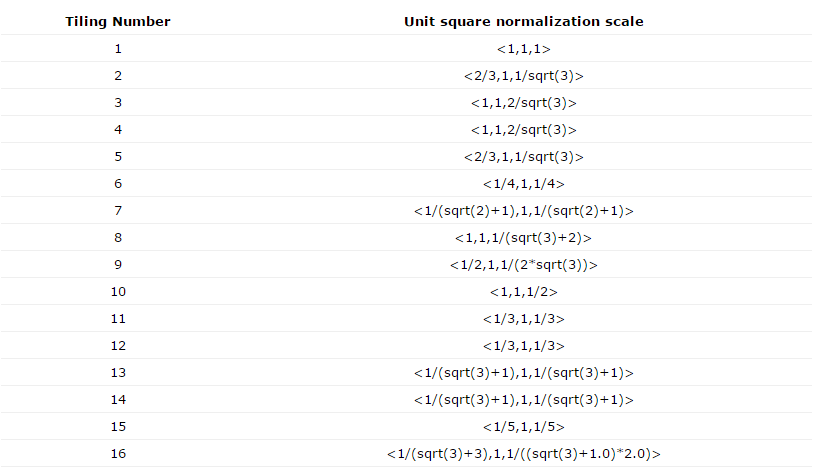The image size is (819, 471).
Task: Click tiling number 13 cell
Action: (x=118, y=372)
